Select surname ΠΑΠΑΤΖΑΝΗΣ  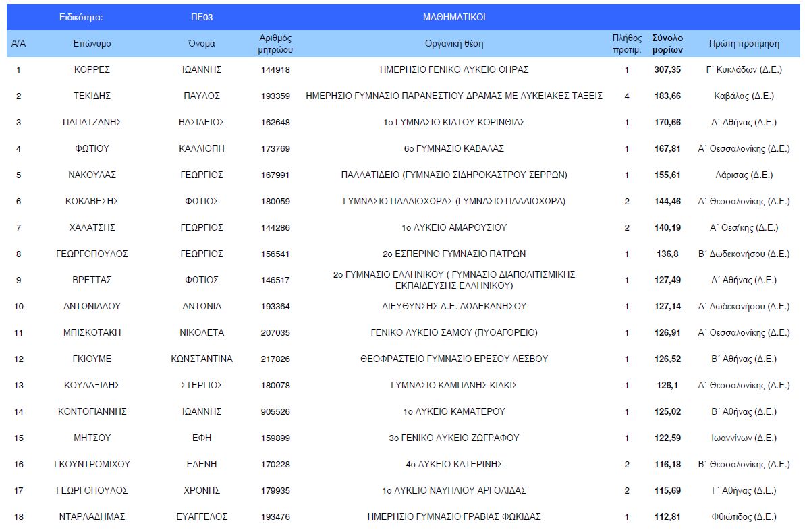coord(92,122)
